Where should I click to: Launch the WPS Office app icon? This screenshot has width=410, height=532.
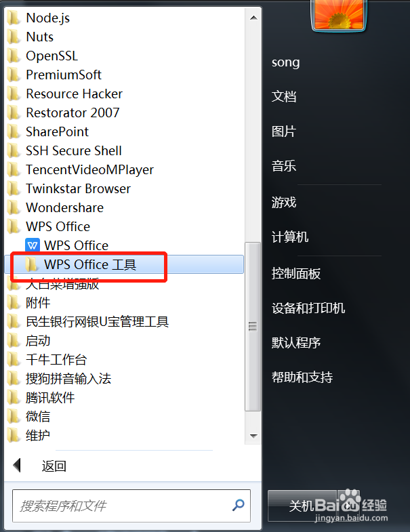[33, 245]
